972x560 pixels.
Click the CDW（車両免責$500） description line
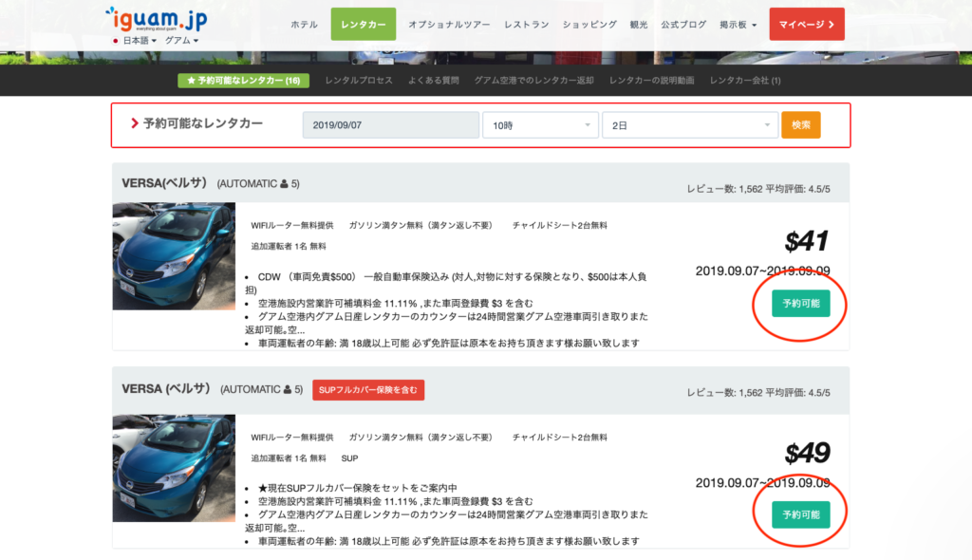point(446,283)
